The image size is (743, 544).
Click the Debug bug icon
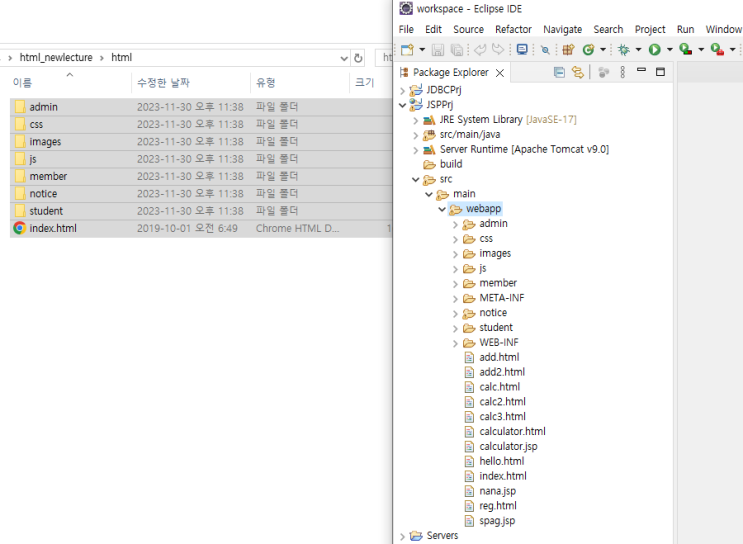pyautogui.click(x=624, y=49)
